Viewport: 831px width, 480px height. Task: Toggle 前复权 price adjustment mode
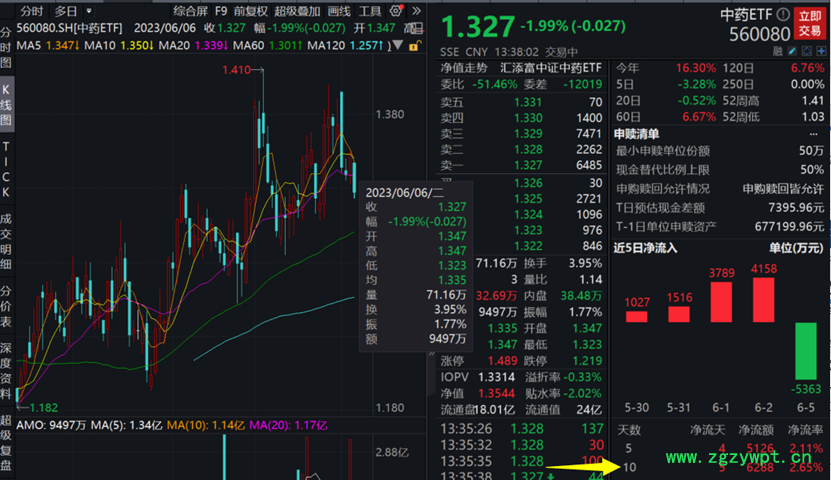point(250,11)
